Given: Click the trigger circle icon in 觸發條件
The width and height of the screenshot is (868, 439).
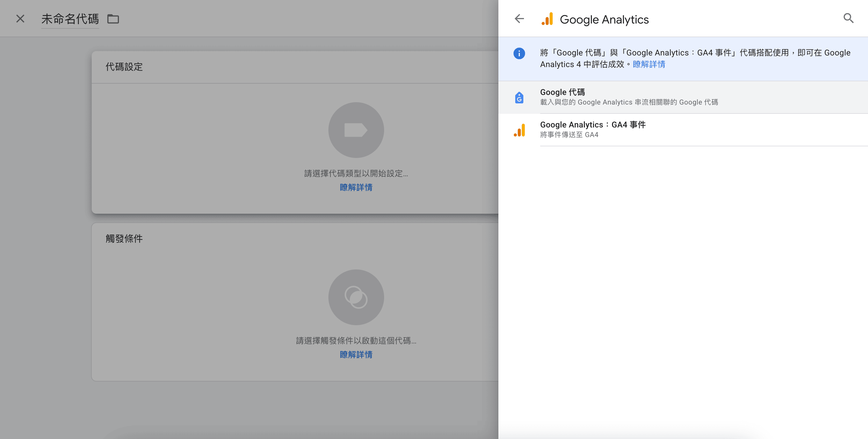Looking at the screenshot, I should pos(356,297).
